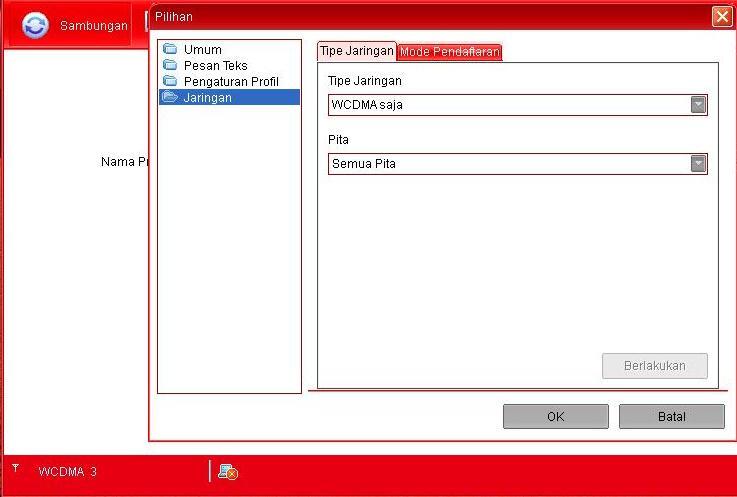Click the Pengaturan Profil folder icon
Viewport: 737px width, 497px height.
[x=170, y=81]
